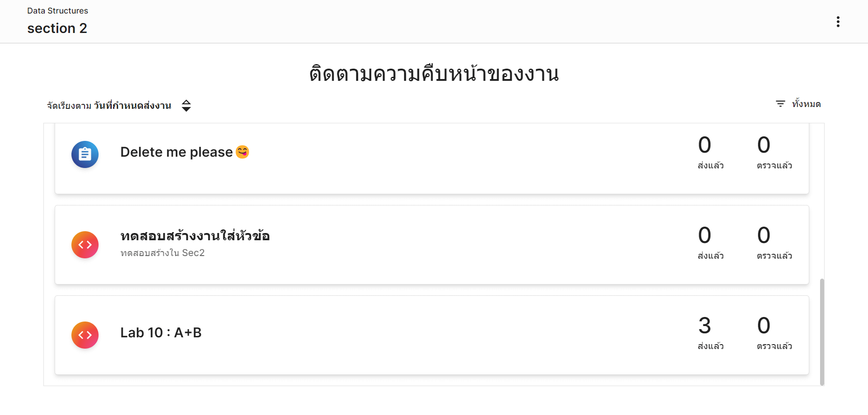Toggle sort direction arrows icon
This screenshot has width=868, height=415.
click(x=186, y=106)
